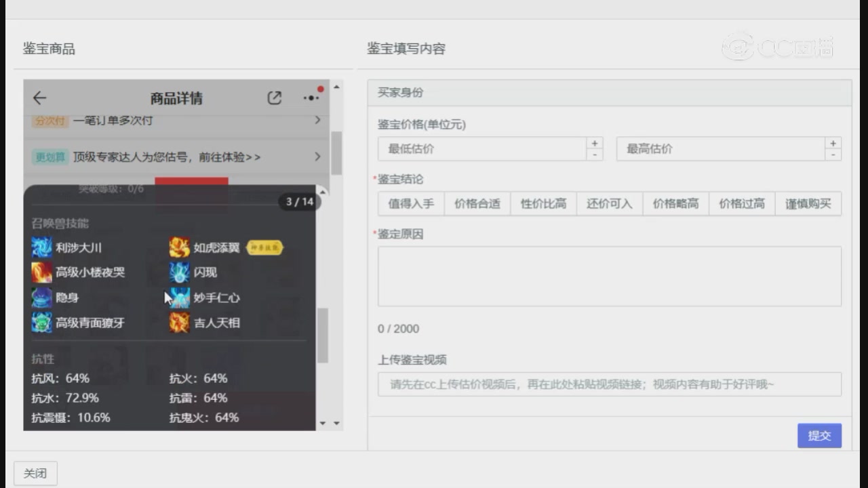This screenshot has width=868, height=488.
Task: Select the 价格合适 conclusion option
Action: tap(477, 203)
